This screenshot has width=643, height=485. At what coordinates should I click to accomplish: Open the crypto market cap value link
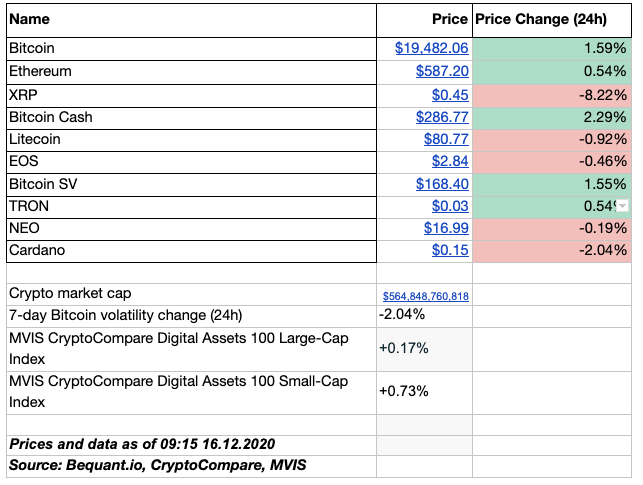(x=426, y=297)
